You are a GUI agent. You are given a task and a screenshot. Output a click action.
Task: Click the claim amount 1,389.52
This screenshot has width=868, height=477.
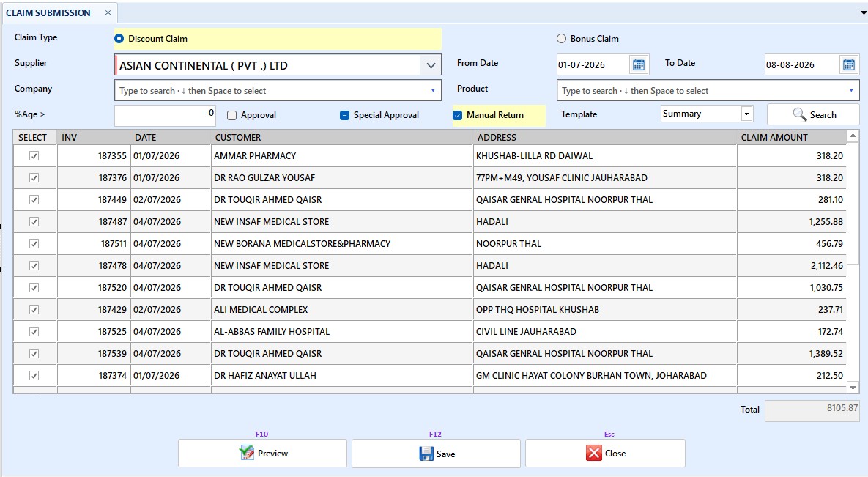coord(792,353)
